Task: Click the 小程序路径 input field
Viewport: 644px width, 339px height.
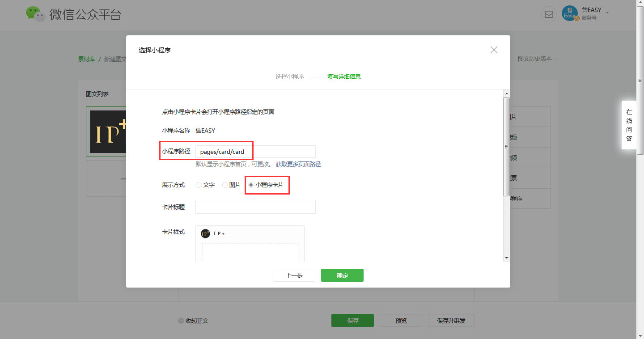Action: point(255,152)
